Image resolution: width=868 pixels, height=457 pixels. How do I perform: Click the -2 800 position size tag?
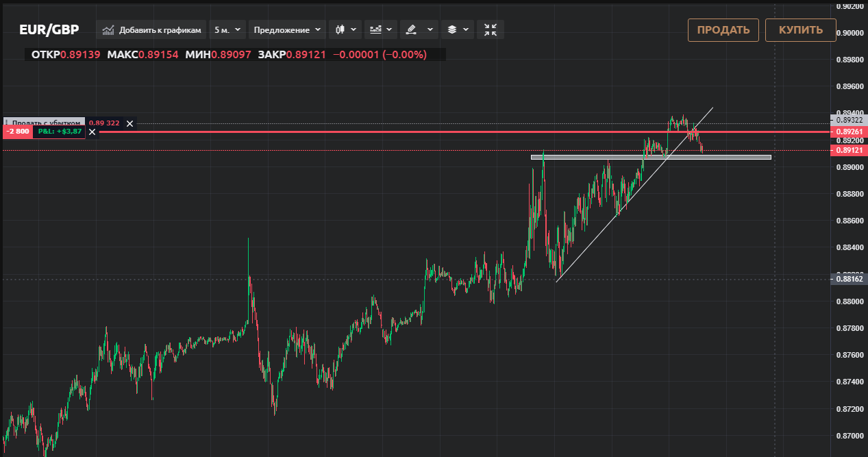(17, 132)
